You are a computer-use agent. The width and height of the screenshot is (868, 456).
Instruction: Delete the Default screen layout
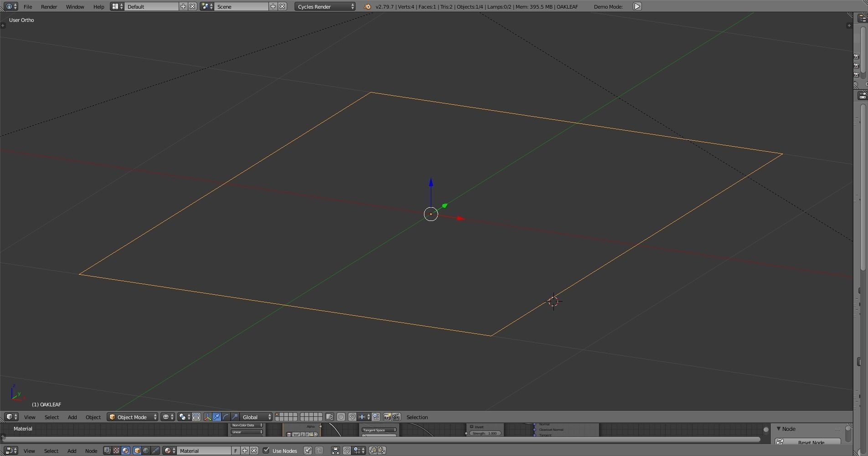(x=192, y=6)
